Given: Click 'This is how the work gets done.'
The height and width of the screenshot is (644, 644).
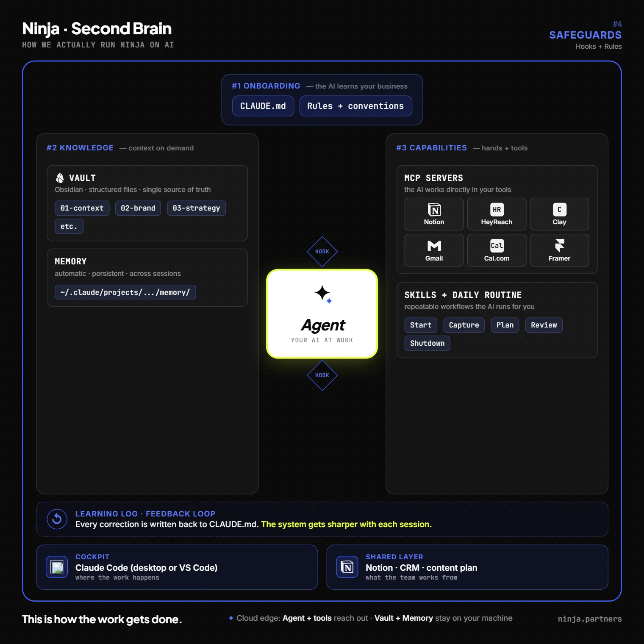Looking at the screenshot, I should [x=102, y=619].
